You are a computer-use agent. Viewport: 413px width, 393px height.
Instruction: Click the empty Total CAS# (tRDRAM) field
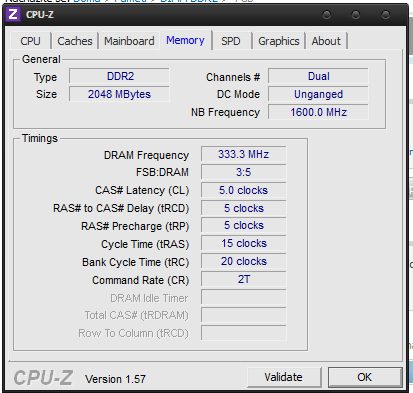click(x=244, y=315)
